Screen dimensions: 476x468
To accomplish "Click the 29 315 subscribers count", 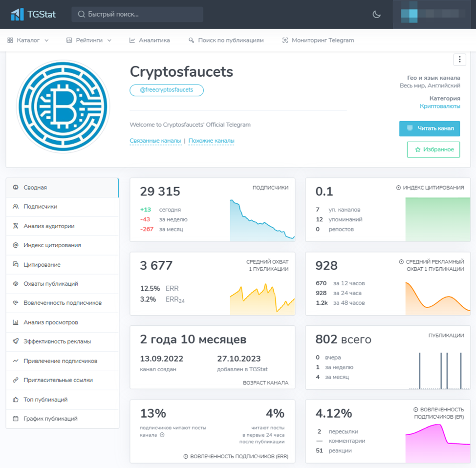I will pyautogui.click(x=160, y=191).
